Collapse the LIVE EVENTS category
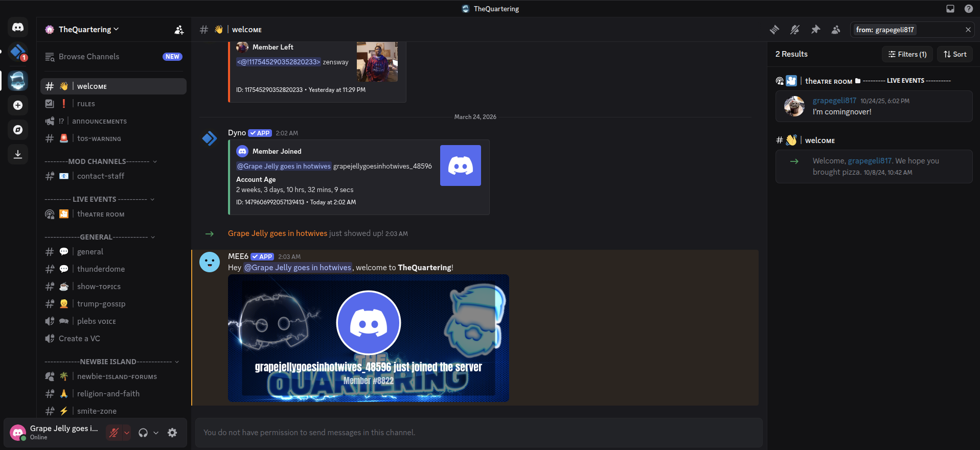Screen dimensions: 980x450 point(100,199)
